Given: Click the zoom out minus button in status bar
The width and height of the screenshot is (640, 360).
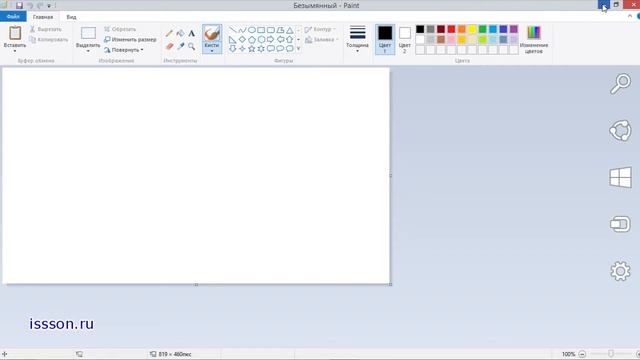Looking at the screenshot, I should [x=582, y=354].
